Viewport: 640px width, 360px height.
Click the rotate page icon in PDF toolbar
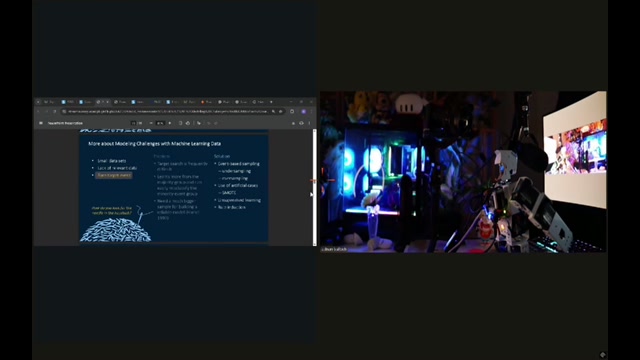[x=188, y=123]
